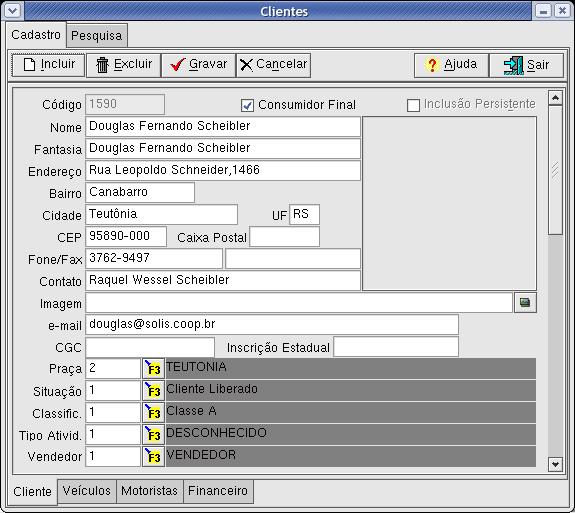Viewport: 575px width, 513px height.
Task: Open the Vendedor F3 lookup
Action: click(153, 457)
